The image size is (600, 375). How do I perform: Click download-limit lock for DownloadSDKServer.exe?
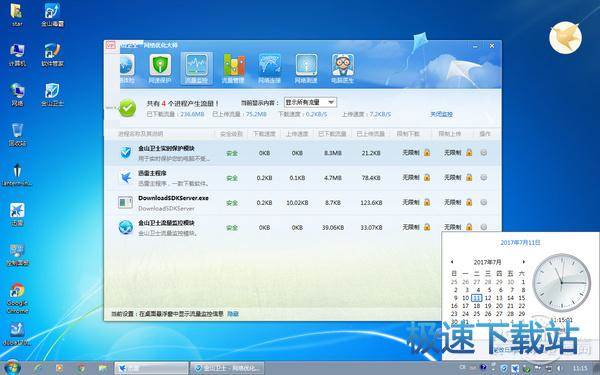[427, 202]
